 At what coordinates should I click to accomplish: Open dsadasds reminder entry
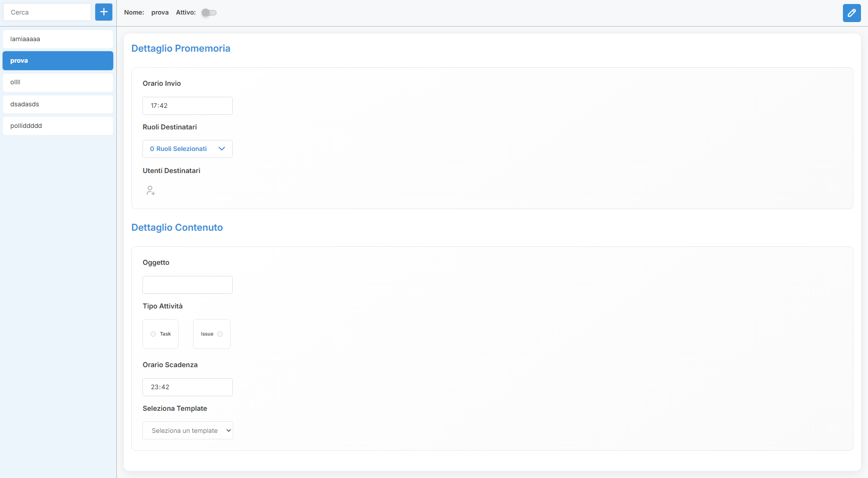coord(58,104)
